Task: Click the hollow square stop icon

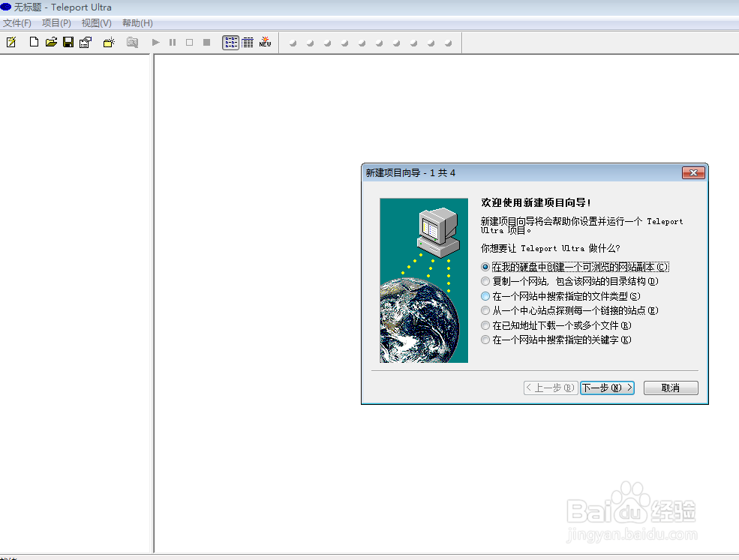Action: point(190,43)
